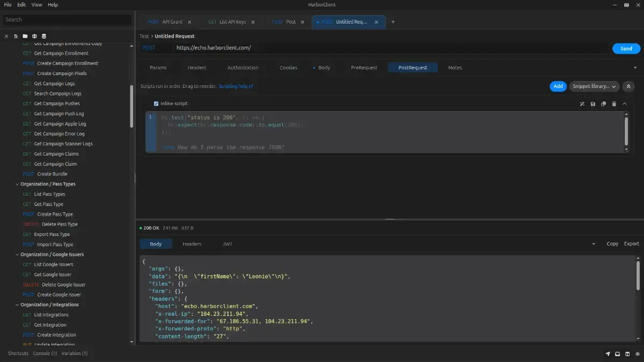Open a new tab with the plus icon
Screen dimensions: 644x362
393,22
